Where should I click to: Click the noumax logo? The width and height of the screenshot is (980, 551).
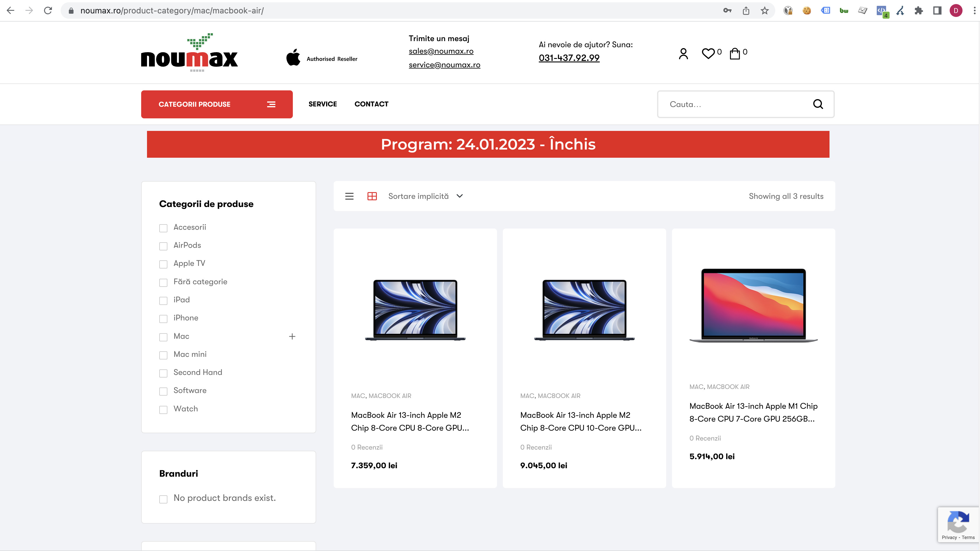click(x=190, y=52)
